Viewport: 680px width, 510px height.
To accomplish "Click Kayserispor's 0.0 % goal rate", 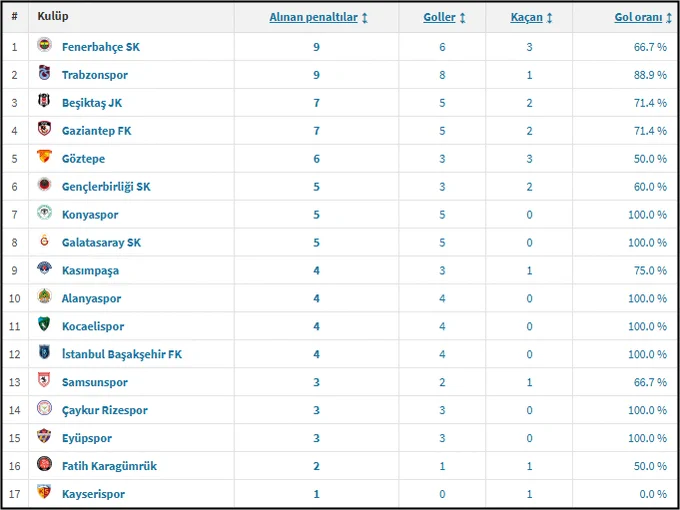I will [654, 494].
